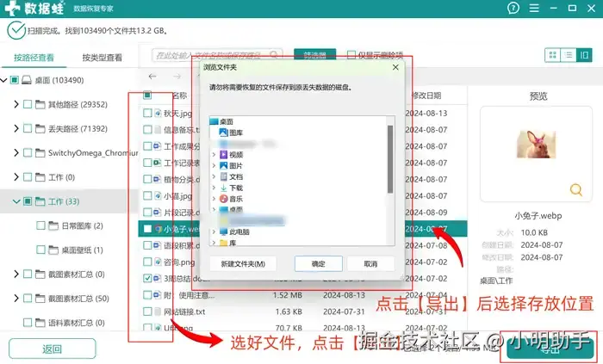The image size is (603, 364).
Task: Check the 其他路径 (29352) tree checkbox
Action: 28,104
